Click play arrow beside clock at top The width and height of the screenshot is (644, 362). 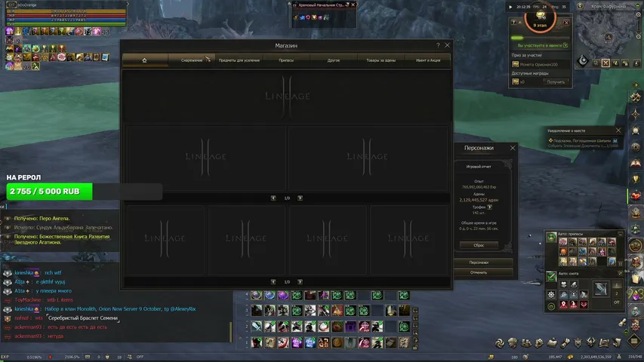[510, 7]
